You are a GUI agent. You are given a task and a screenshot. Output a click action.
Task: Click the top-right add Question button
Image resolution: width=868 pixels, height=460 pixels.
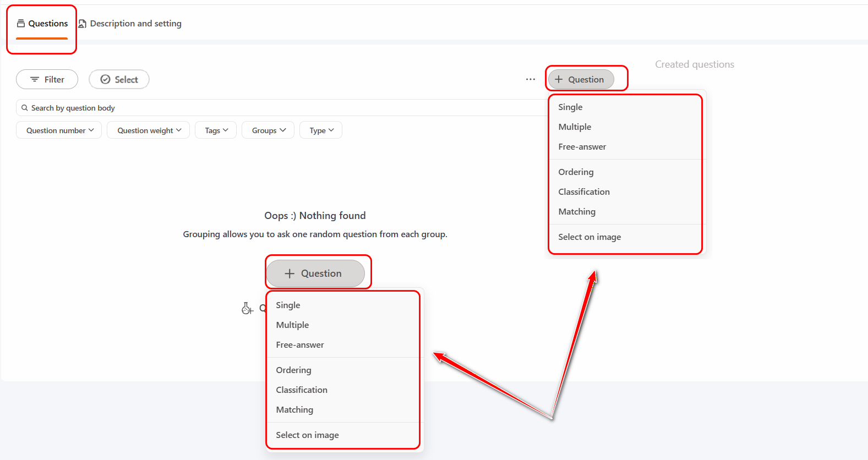coord(580,79)
